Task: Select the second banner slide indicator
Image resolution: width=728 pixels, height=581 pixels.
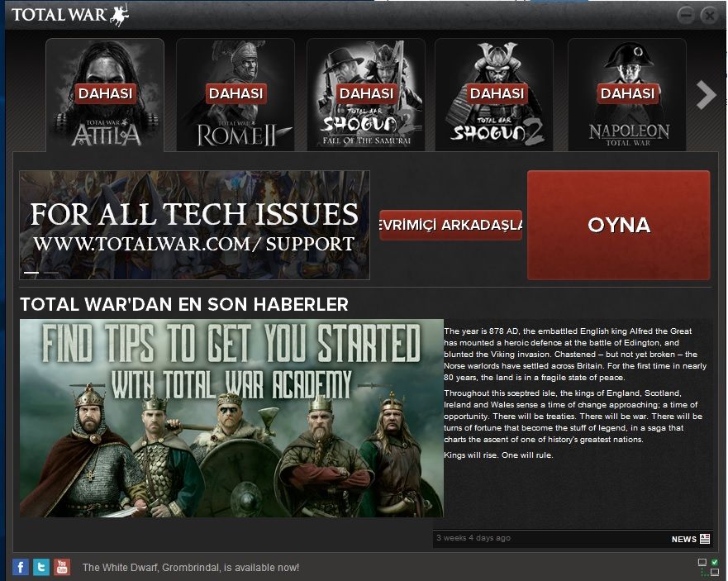Action: point(50,273)
